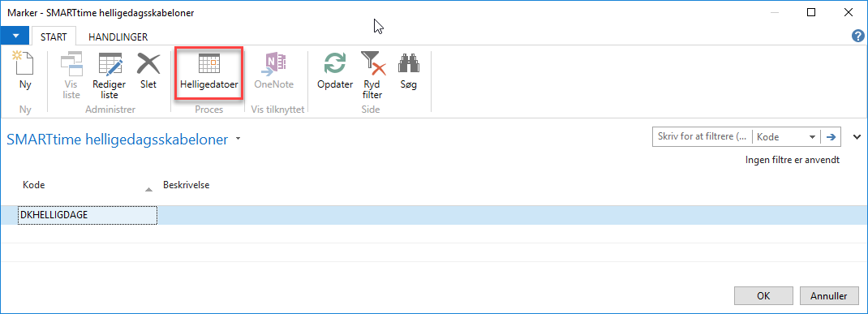Close the Marker window
This screenshot has height=314, width=868.
pyautogui.click(x=848, y=11)
